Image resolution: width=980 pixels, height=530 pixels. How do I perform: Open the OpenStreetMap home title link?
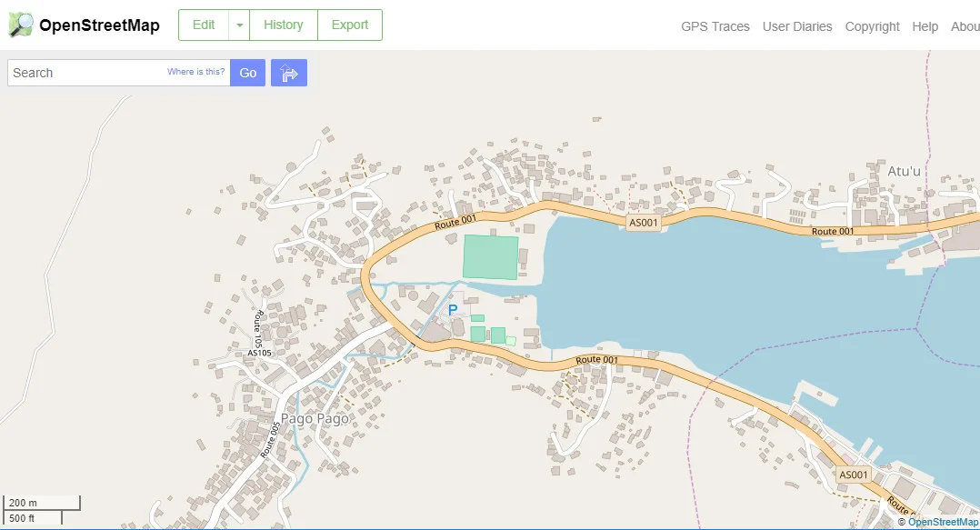point(99,25)
